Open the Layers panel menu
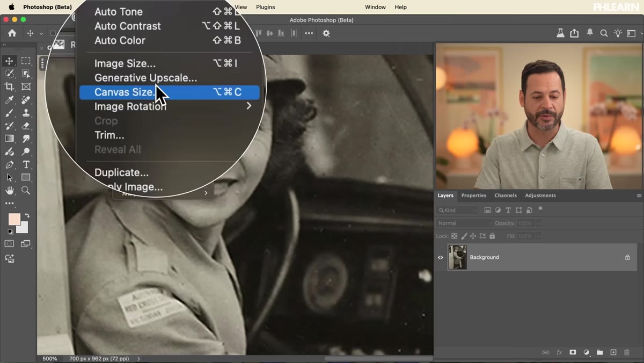 pos(639,195)
